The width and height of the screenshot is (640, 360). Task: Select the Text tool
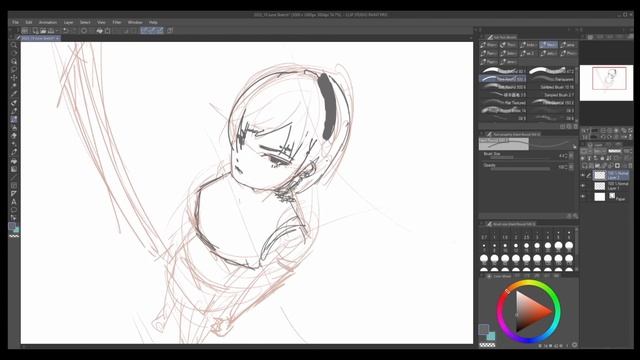[14, 202]
